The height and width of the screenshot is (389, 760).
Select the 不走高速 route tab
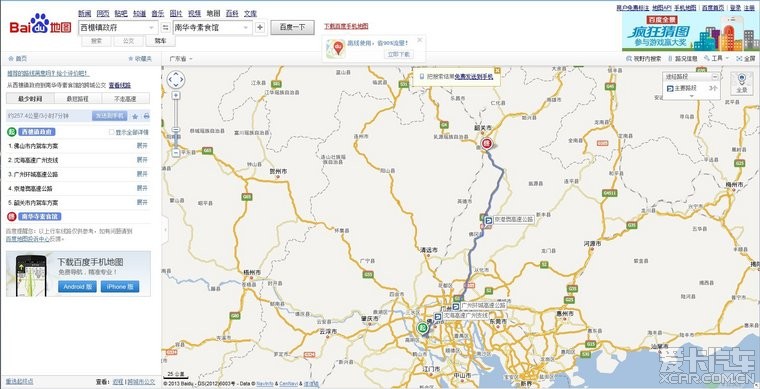click(126, 99)
